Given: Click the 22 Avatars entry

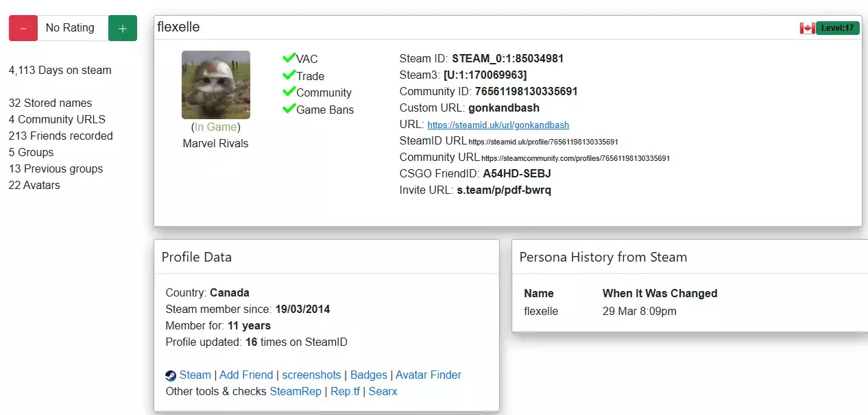Looking at the screenshot, I should (34, 185).
